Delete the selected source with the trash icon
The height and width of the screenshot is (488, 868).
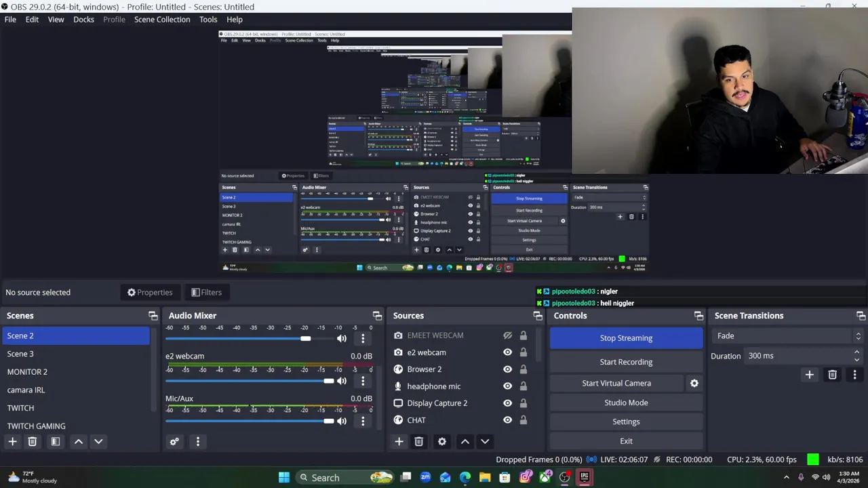(419, 441)
